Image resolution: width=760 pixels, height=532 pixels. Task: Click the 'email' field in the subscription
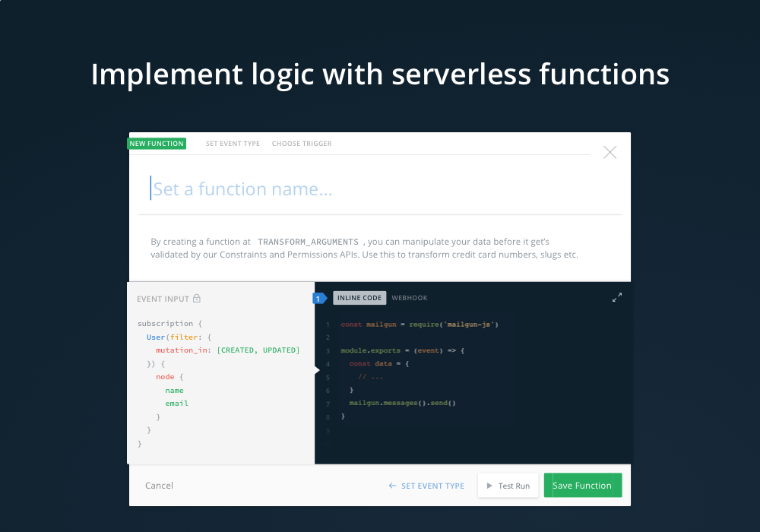pyautogui.click(x=176, y=403)
